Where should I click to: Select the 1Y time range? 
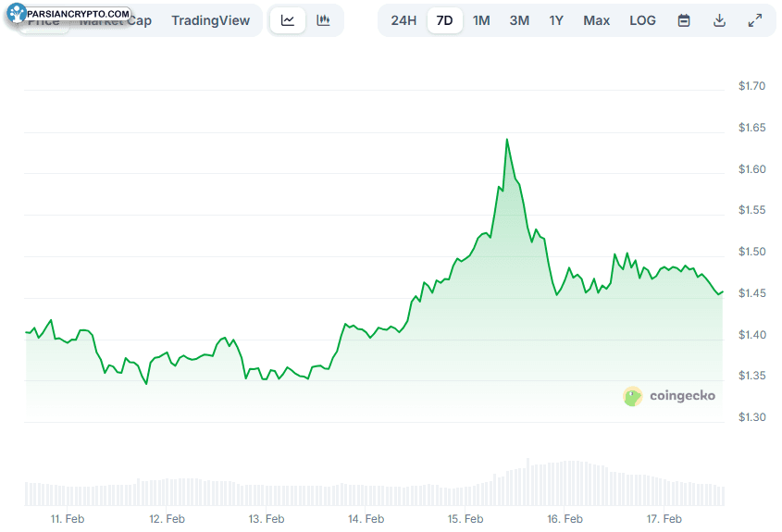point(556,20)
